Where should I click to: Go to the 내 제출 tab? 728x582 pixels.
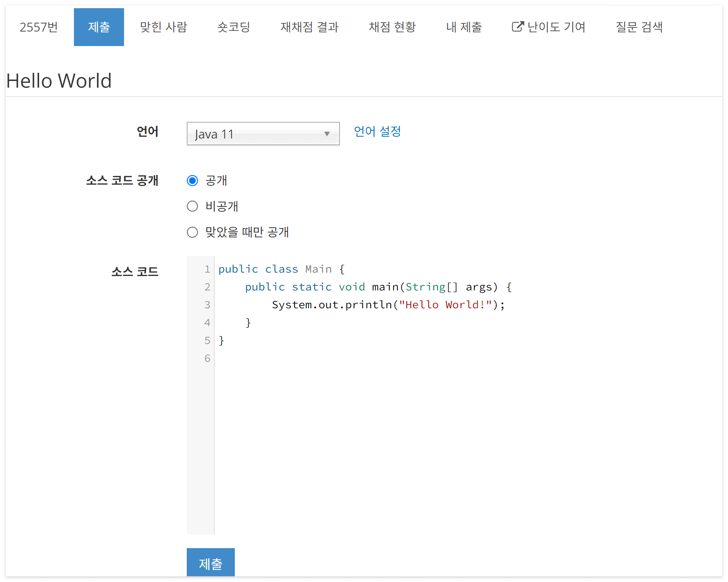pos(464,27)
